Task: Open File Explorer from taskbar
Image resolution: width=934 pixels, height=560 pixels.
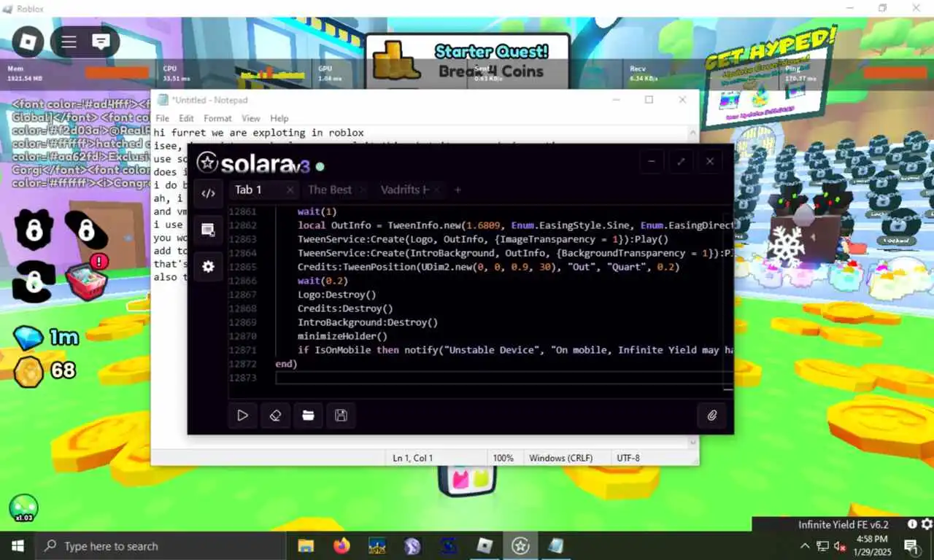Action: [306, 546]
